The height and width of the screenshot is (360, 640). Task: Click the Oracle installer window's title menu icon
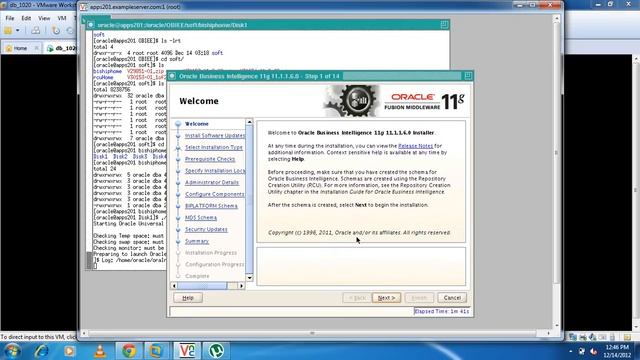point(172,76)
